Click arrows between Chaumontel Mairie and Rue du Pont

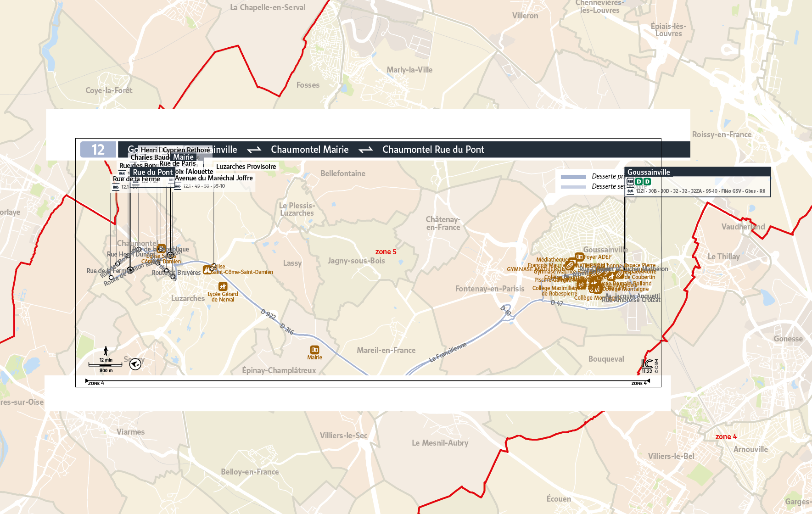tap(365, 150)
